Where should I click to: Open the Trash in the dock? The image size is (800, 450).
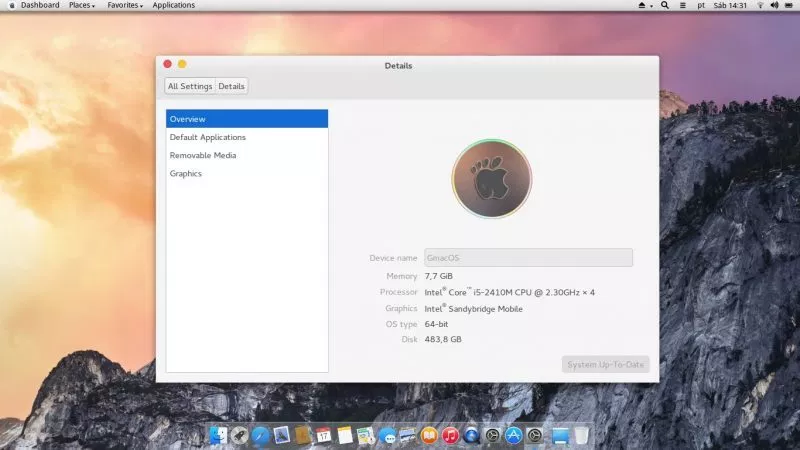point(582,435)
